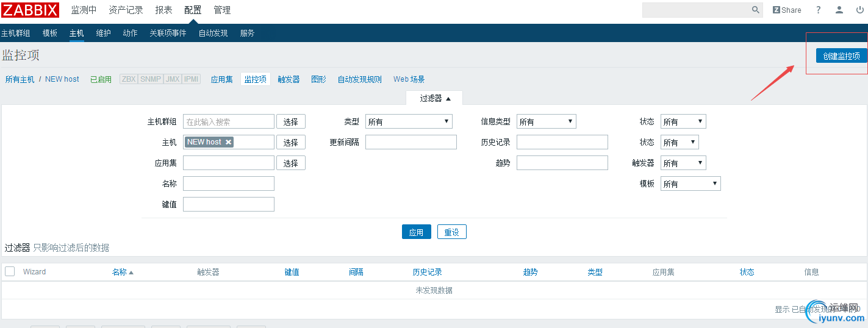Open the second 状态 dropdown
Screen dimensions: 868x328
(680, 142)
